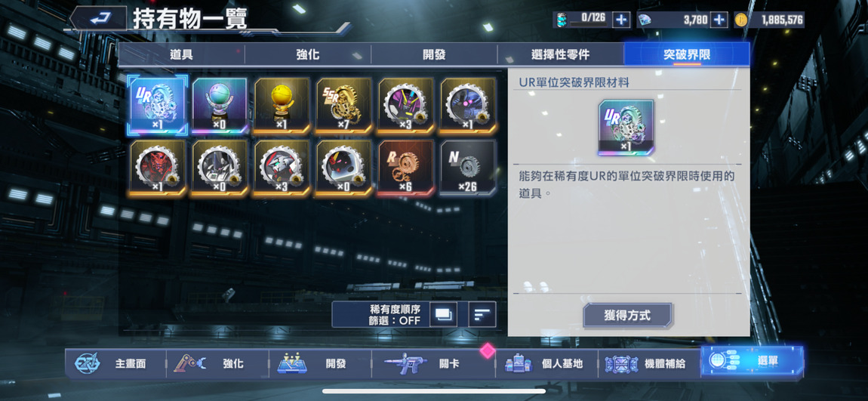Select the N gray gear with ×26
The width and height of the screenshot is (868, 401).
click(x=468, y=167)
